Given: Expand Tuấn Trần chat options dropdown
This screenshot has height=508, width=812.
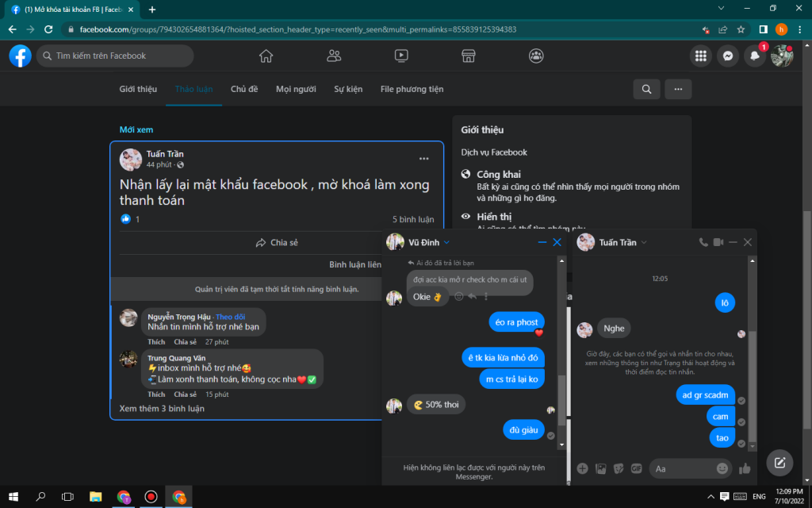Looking at the screenshot, I should pos(643,242).
